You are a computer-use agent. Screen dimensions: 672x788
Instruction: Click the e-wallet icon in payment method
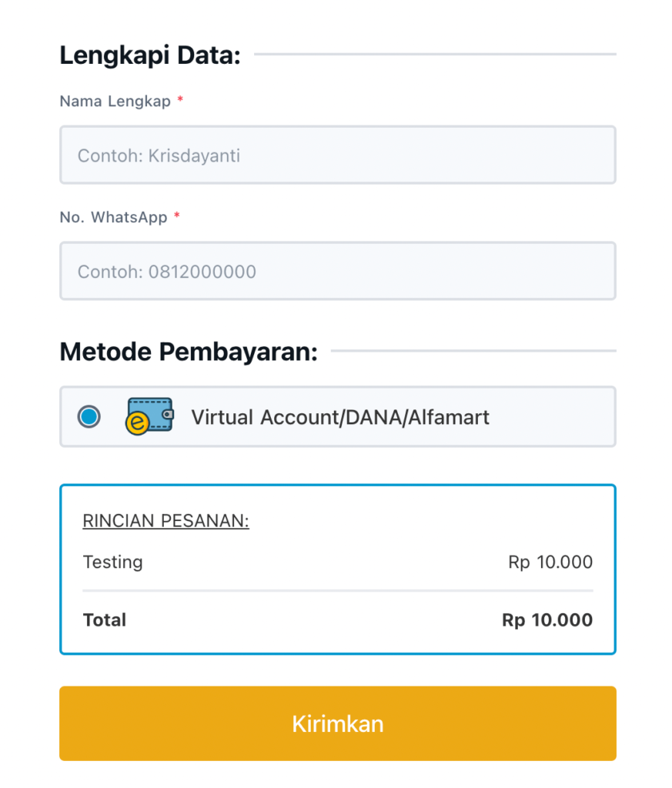(x=149, y=417)
